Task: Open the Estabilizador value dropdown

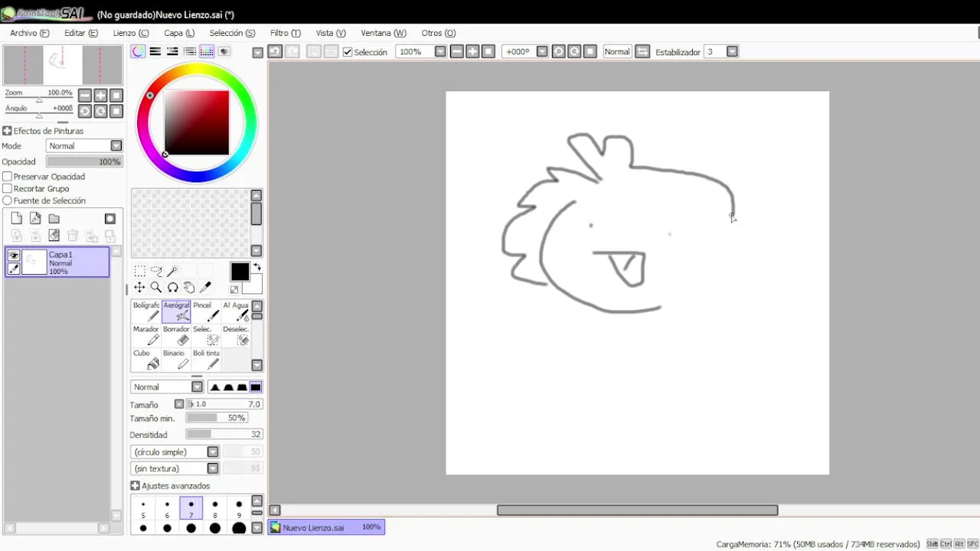Action: 732,51
